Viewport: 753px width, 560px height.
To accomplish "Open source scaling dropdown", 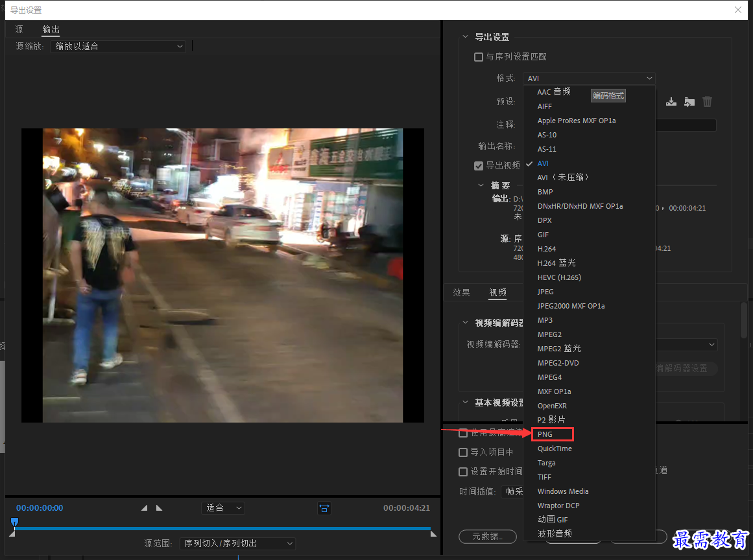I will point(118,47).
